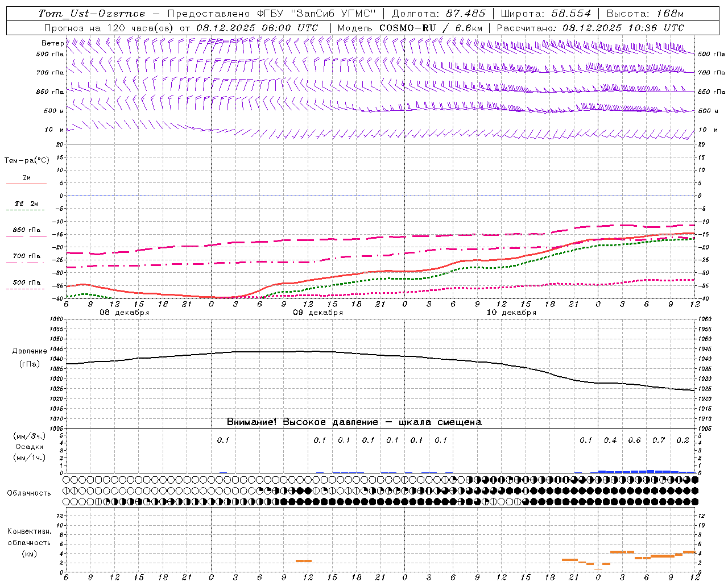Image resolution: width=728 pixels, height=582 pixels.
Task: Select the model name COSMO-RU / 6.6км
Action: pos(431,28)
